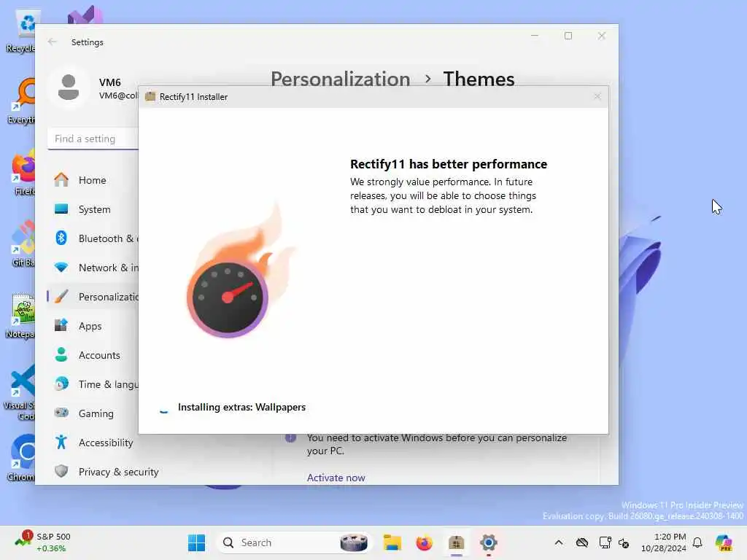This screenshot has height=560, width=747.
Task: Click the Activate now link
Action: point(336,478)
